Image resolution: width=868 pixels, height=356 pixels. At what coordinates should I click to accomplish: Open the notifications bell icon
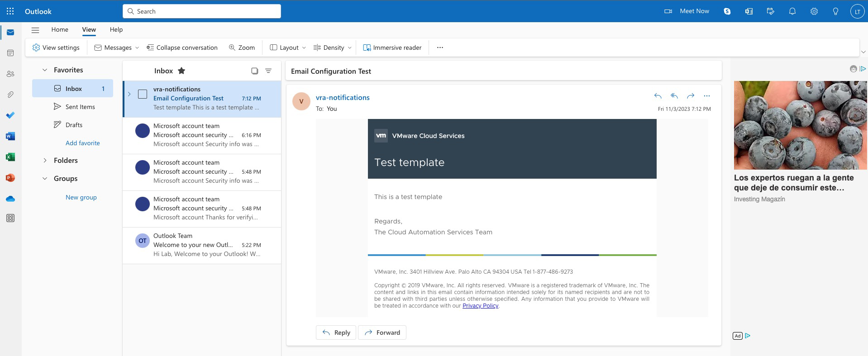coord(792,11)
